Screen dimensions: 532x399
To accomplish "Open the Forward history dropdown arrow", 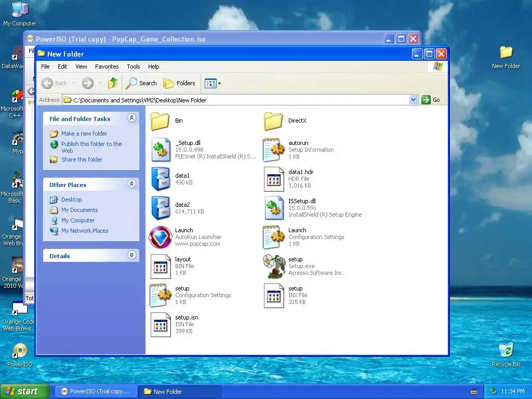I will point(100,83).
